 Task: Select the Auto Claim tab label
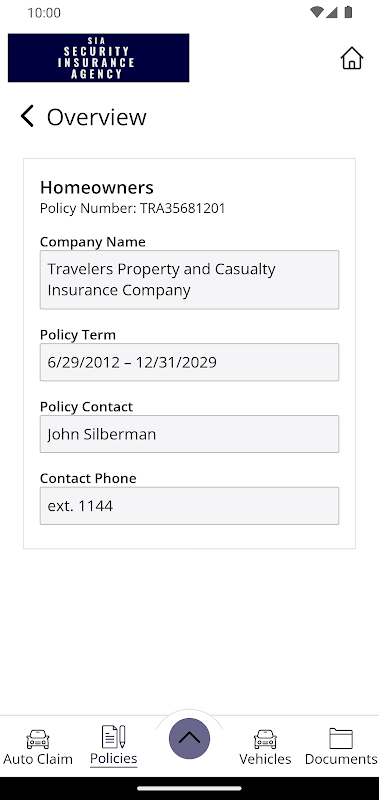38,759
